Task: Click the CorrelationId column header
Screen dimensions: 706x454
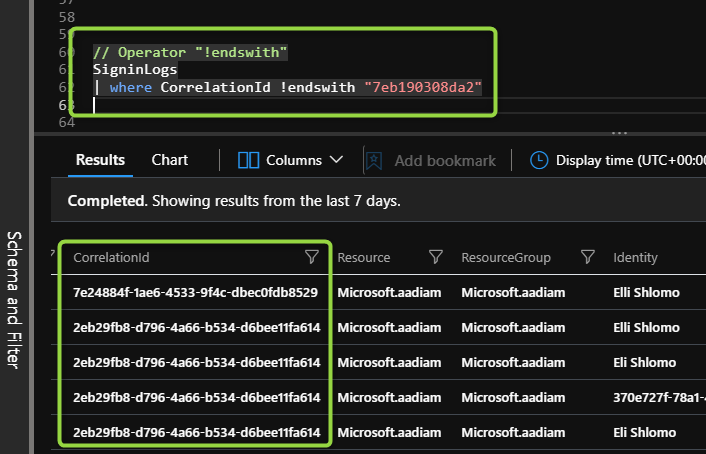Action: coord(111,257)
